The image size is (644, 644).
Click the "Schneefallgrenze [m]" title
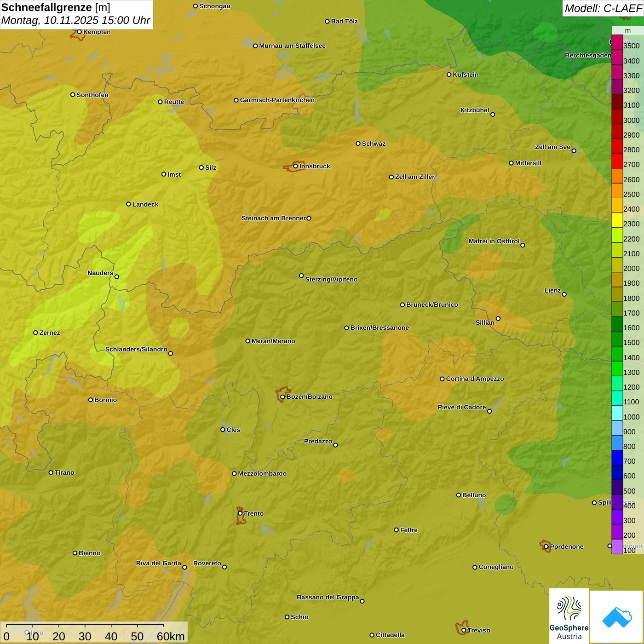tap(56, 7)
